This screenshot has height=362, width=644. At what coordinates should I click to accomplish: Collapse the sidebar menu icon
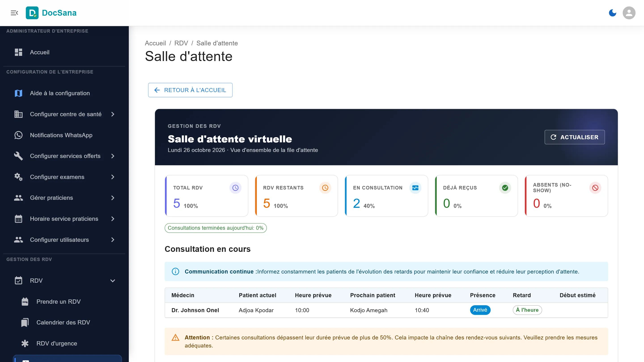coord(14,13)
